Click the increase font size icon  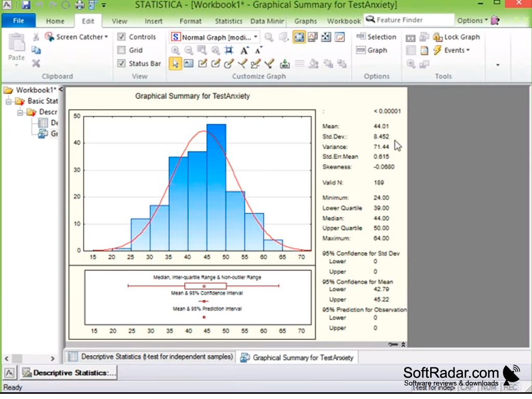pos(244,50)
